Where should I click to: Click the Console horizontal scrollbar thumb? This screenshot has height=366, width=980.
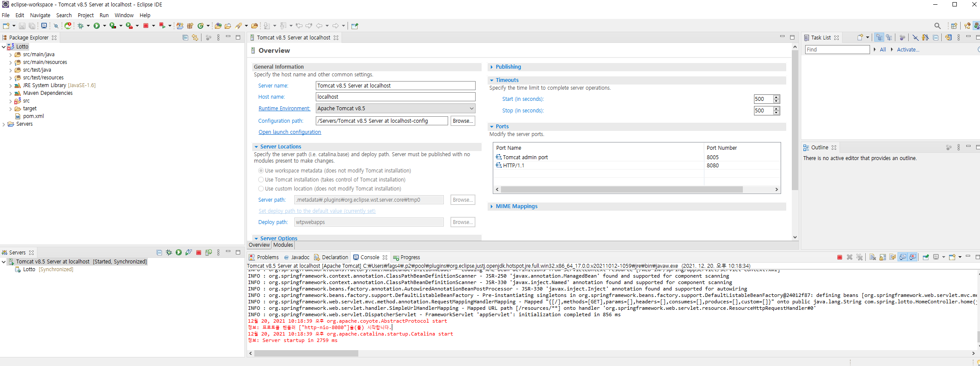[306, 354]
